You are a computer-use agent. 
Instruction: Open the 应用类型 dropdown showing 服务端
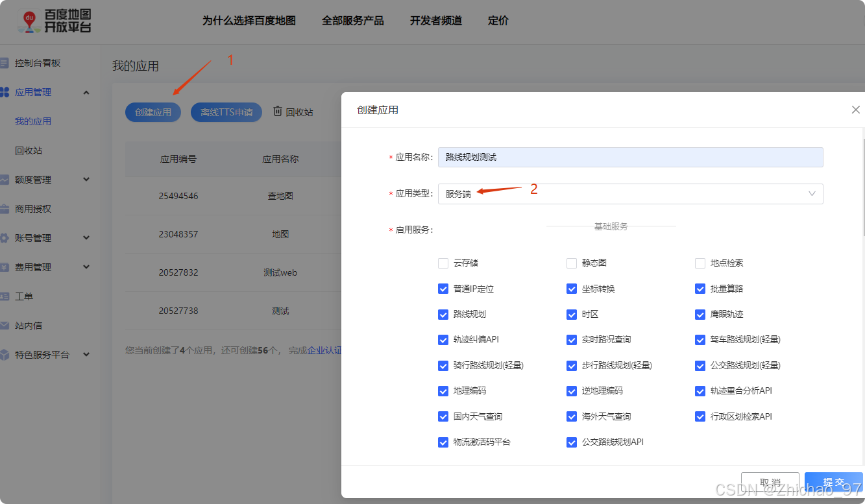630,194
